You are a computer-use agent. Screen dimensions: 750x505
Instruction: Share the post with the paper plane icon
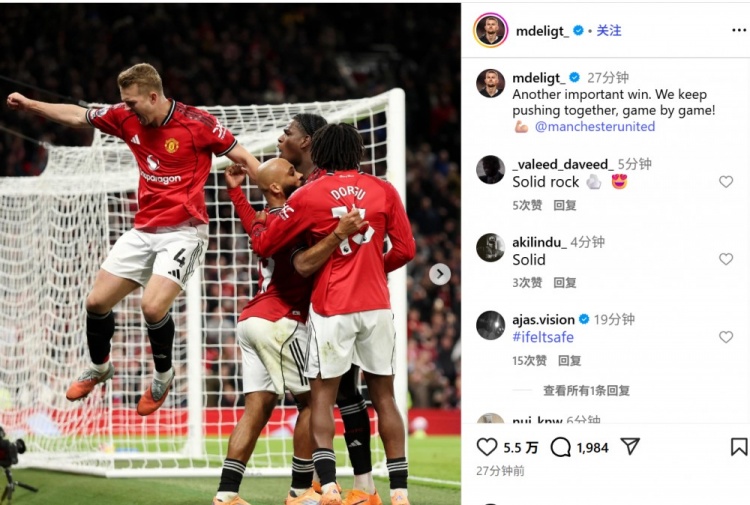tap(630, 447)
